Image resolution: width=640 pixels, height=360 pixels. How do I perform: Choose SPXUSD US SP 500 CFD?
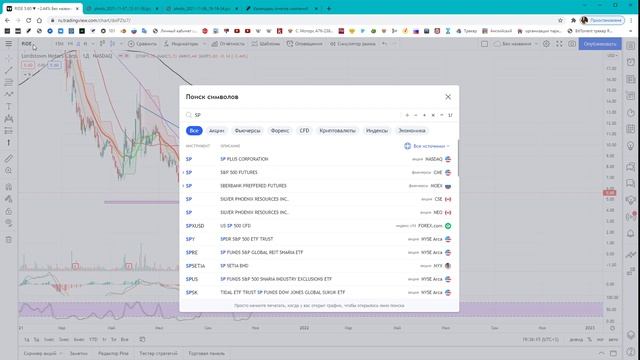tap(318, 226)
